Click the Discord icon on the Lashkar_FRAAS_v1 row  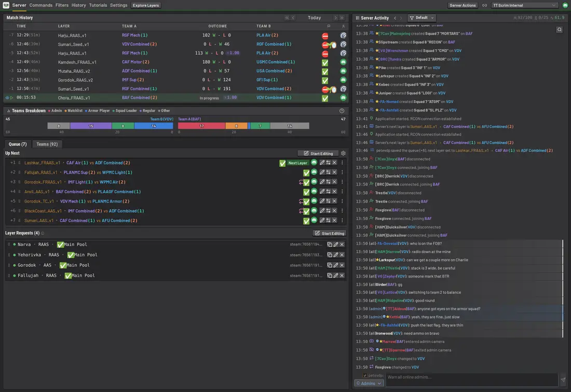point(314,162)
